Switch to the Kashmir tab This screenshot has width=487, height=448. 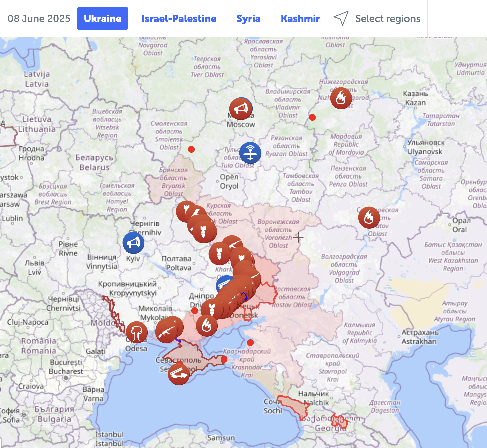[300, 18]
